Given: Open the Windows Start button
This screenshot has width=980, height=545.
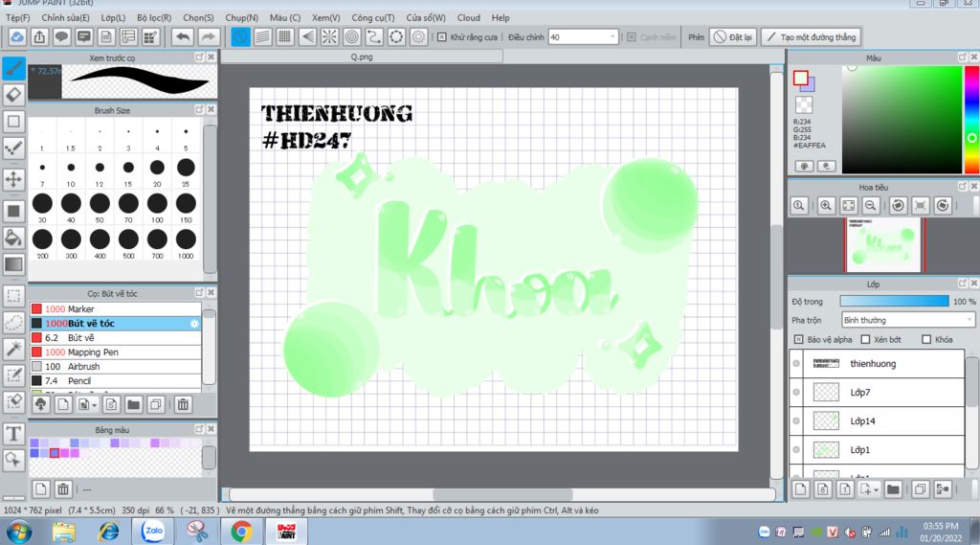Looking at the screenshot, I should point(19,532).
